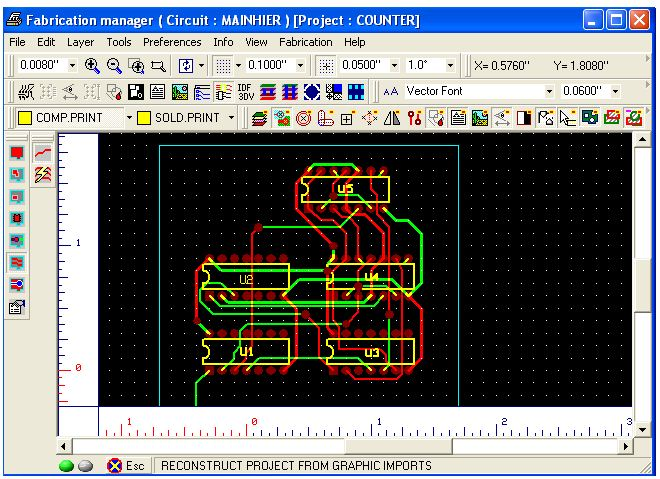This screenshot has width=660, height=479.
Task: Click the U2 component on the board
Action: [x=246, y=277]
